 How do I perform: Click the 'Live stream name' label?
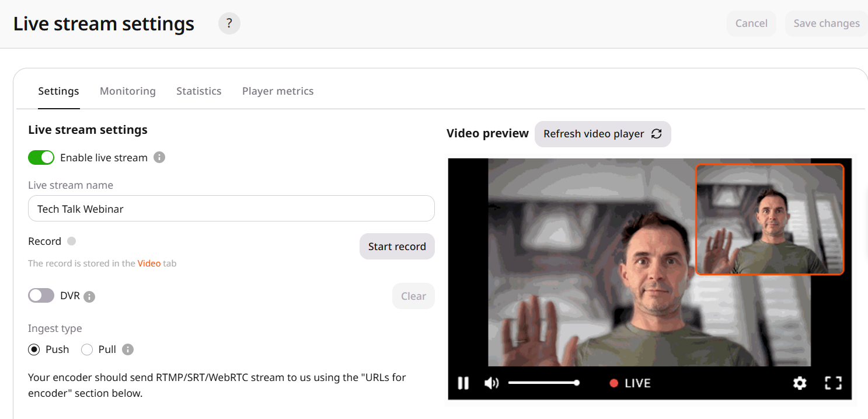pyautogui.click(x=71, y=185)
